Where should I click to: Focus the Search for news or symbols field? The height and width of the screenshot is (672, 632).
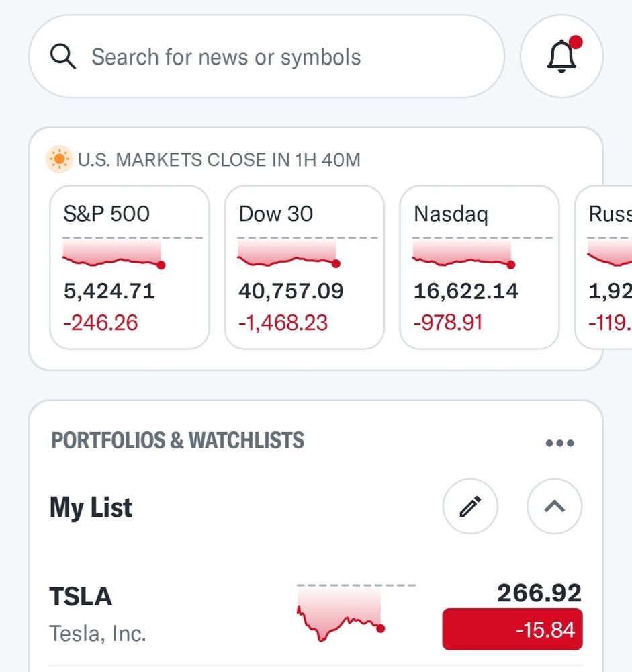(x=267, y=56)
